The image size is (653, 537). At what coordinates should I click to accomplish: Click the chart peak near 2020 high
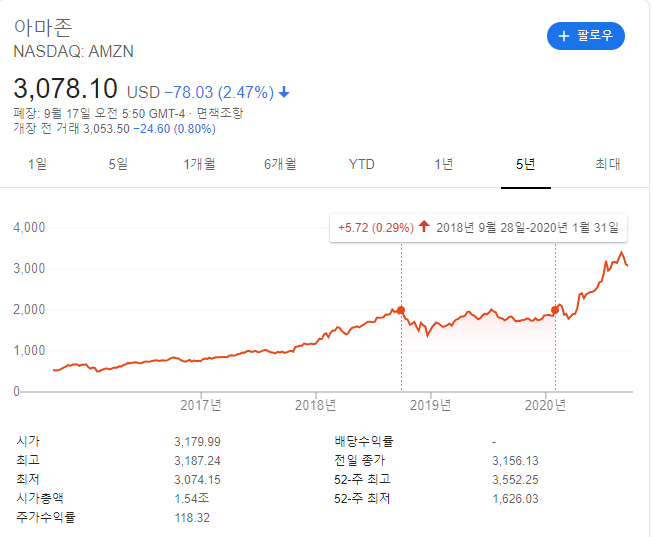pos(622,254)
